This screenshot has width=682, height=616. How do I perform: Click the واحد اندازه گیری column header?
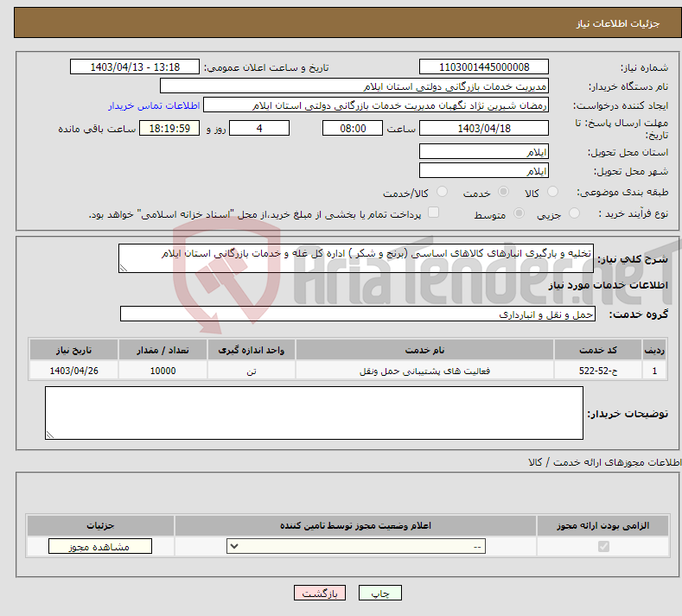tap(252, 350)
